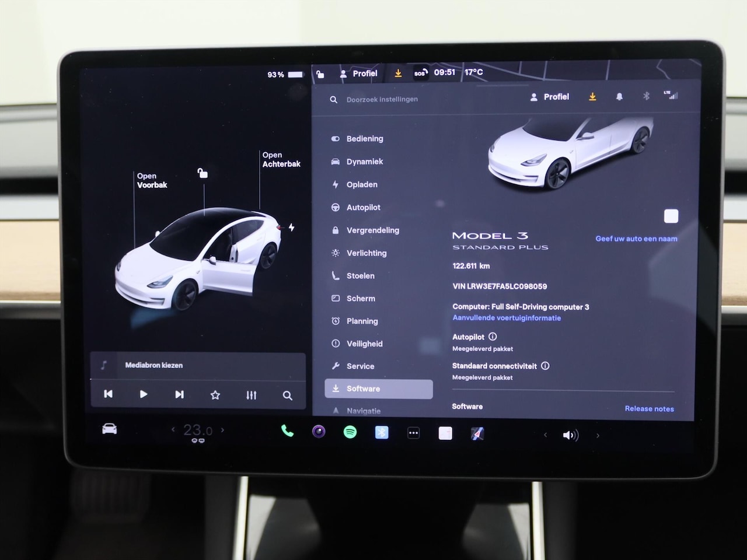The height and width of the screenshot is (560, 747).
Task: Open the dashcam camera app
Action: (319, 432)
